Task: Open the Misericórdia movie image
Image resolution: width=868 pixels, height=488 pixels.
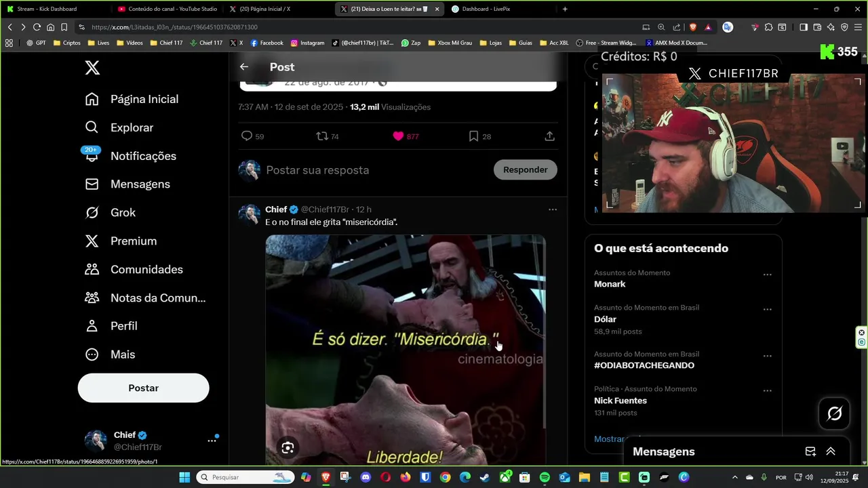Action: click(406, 349)
